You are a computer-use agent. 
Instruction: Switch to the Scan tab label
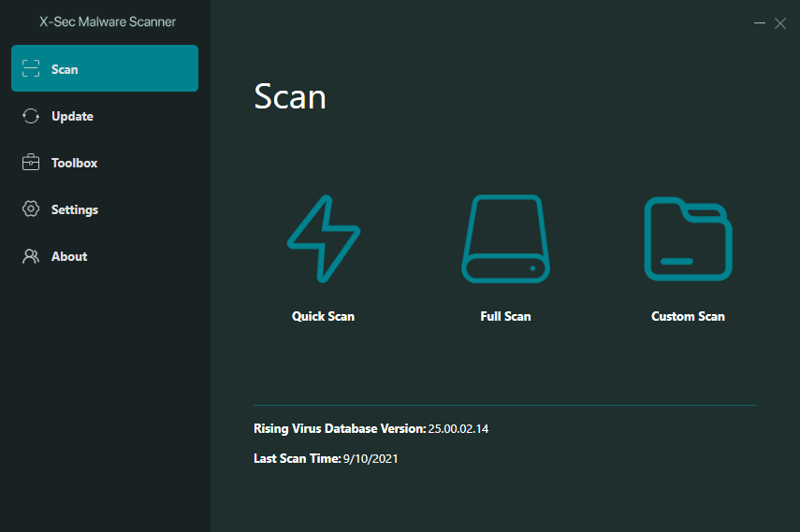click(65, 69)
